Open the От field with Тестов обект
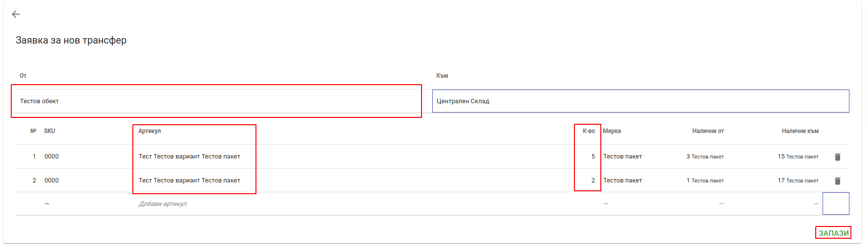The height and width of the screenshot is (249, 868). pyautogui.click(x=216, y=101)
